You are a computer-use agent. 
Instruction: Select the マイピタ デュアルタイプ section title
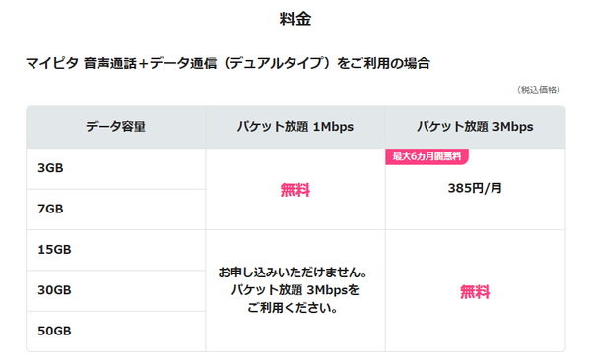click(228, 63)
